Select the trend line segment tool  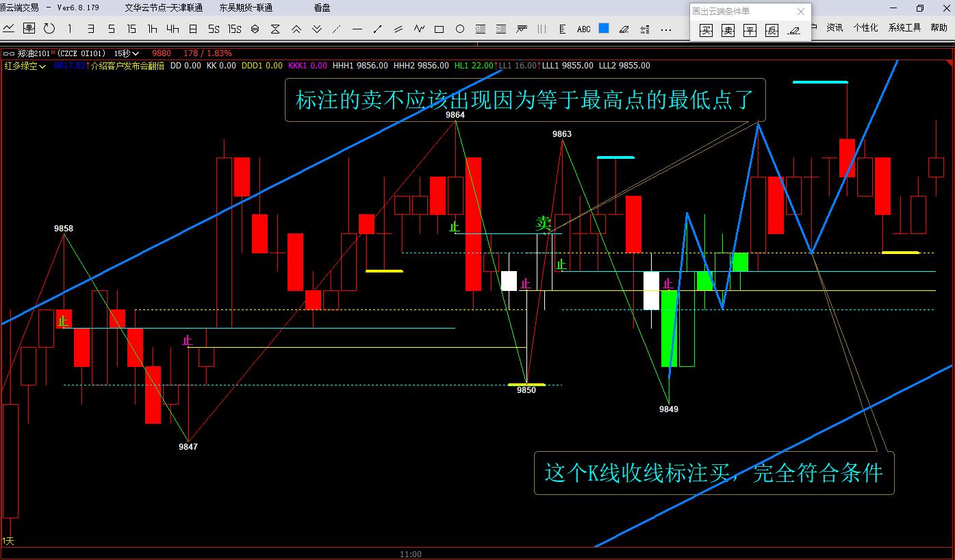[378, 29]
